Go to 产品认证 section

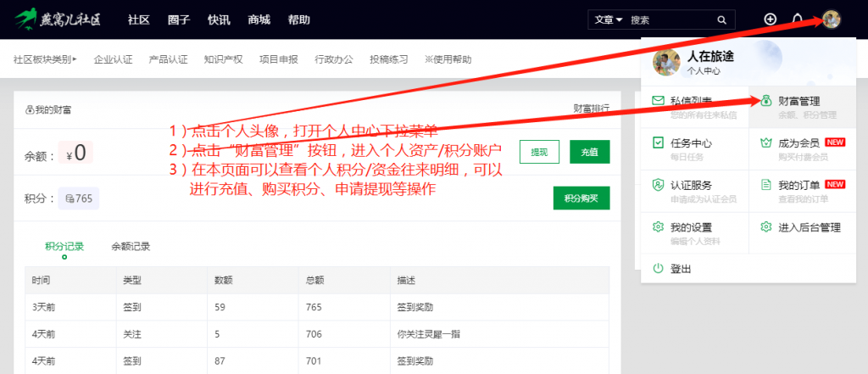pyautogui.click(x=169, y=59)
